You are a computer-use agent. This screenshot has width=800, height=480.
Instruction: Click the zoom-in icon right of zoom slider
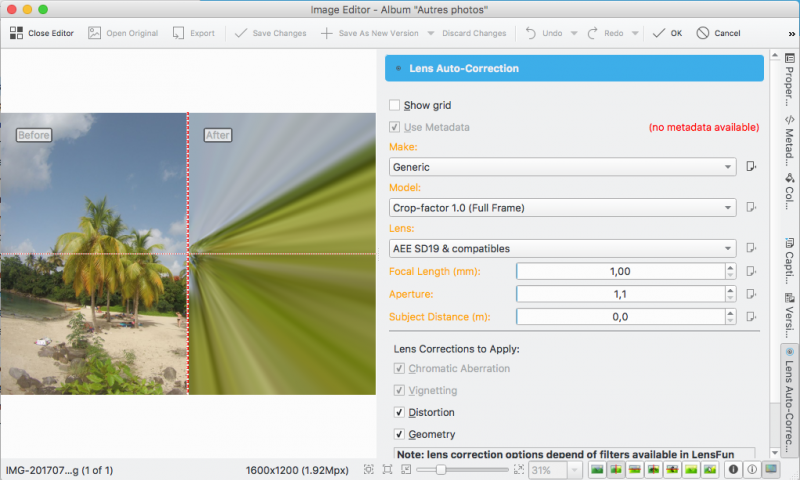coord(519,469)
